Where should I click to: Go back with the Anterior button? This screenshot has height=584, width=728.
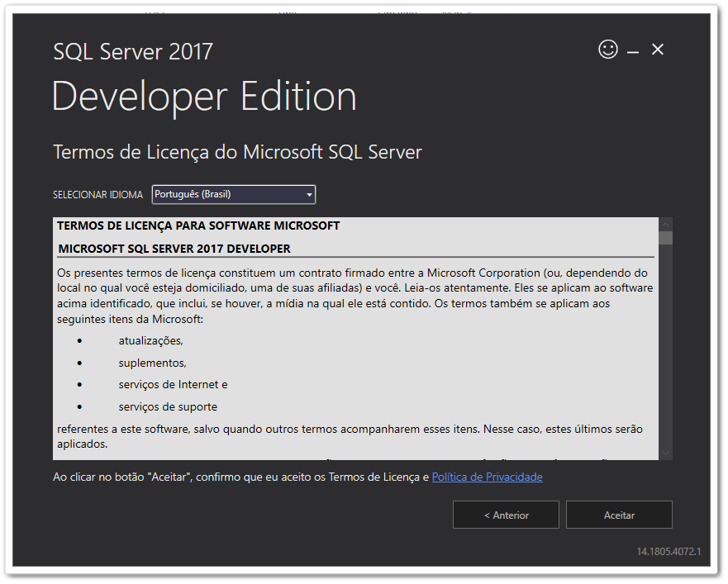pos(506,515)
